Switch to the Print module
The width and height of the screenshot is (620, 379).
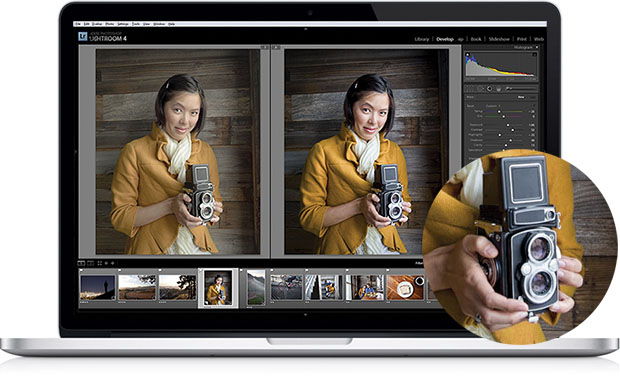pos(522,39)
